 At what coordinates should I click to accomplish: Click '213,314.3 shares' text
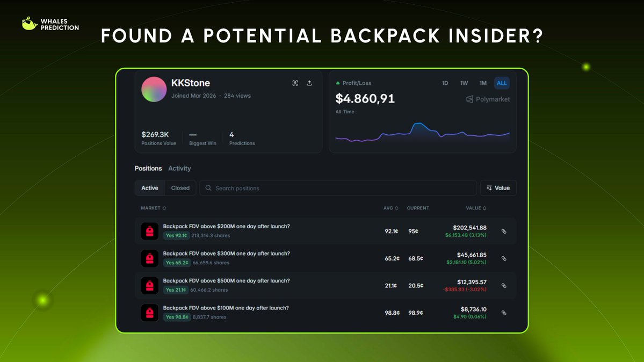(x=211, y=235)
